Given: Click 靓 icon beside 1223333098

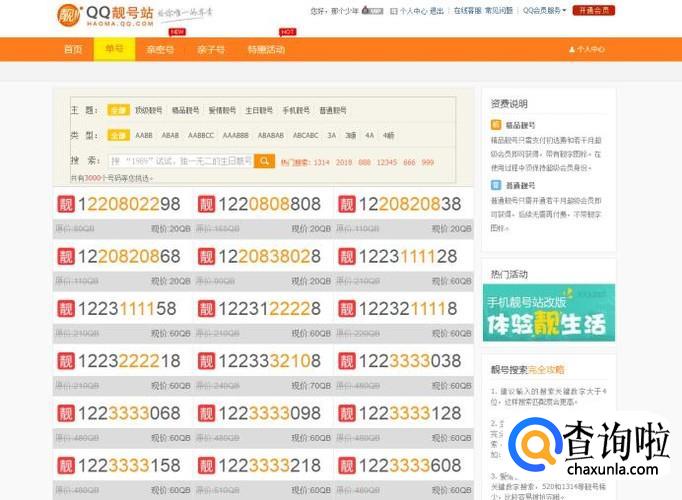Looking at the screenshot, I should [x=206, y=413].
